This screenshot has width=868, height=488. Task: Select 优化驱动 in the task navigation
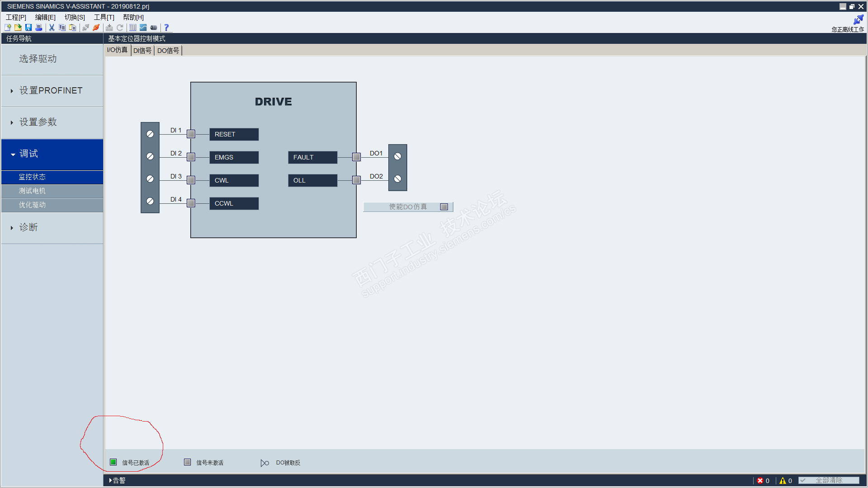(x=32, y=205)
